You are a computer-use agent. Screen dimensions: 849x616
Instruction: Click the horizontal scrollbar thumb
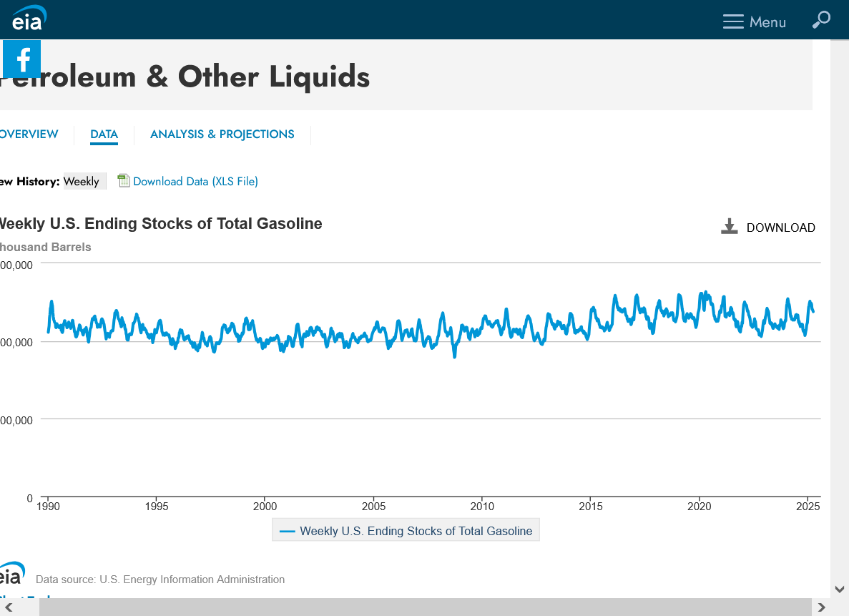point(425,607)
